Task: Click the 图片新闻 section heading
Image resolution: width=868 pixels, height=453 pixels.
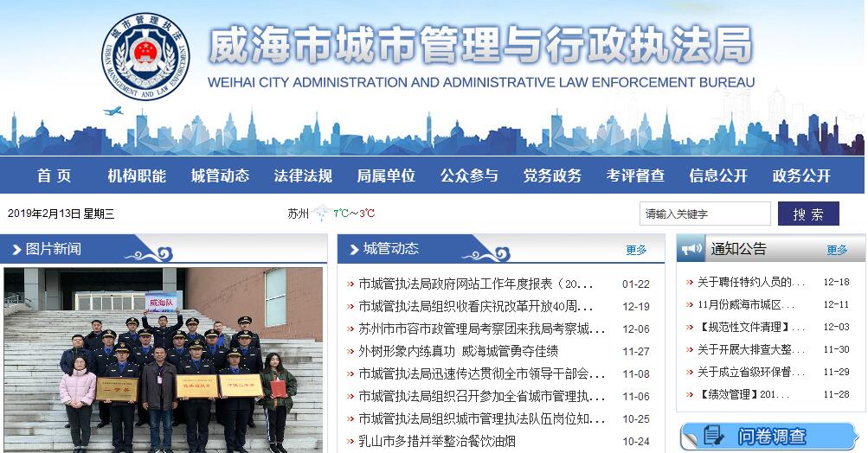Action: pyautogui.click(x=53, y=249)
